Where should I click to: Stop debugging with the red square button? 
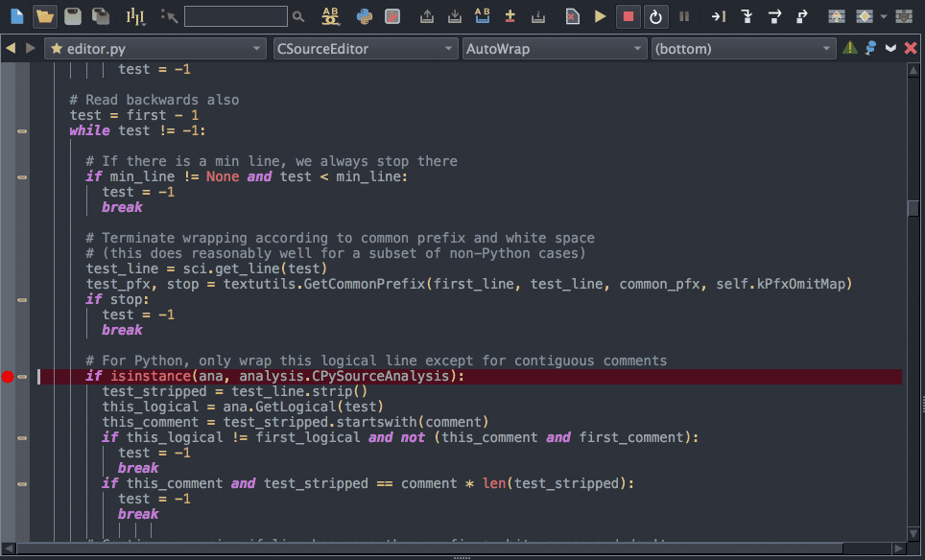click(x=629, y=16)
